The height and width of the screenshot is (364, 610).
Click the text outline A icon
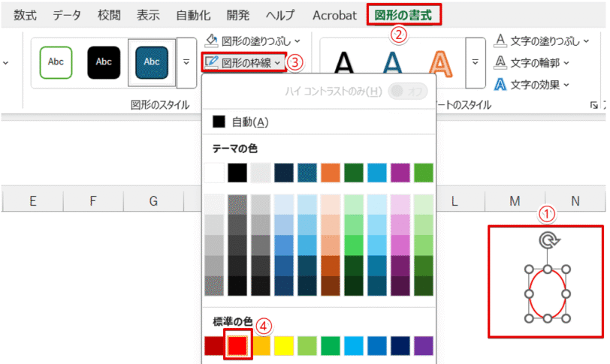(x=500, y=62)
